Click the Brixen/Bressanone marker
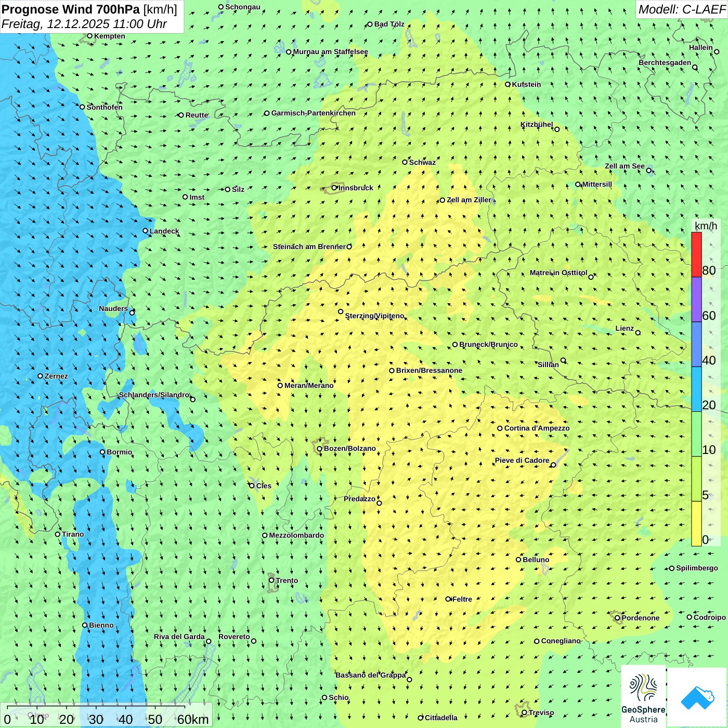Image resolution: width=728 pixels, height=728 pixels. pos(392,371)
